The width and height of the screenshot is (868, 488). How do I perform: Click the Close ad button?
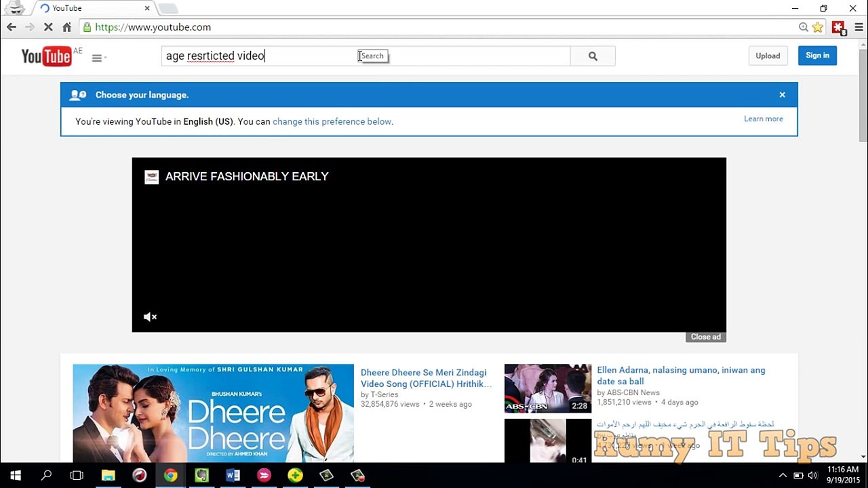705,337
